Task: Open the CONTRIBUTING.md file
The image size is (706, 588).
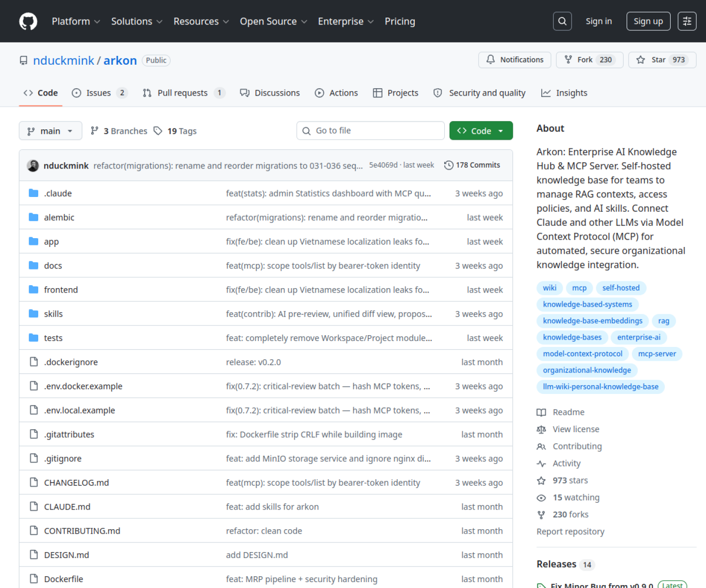Action: [x=82, y=531]
